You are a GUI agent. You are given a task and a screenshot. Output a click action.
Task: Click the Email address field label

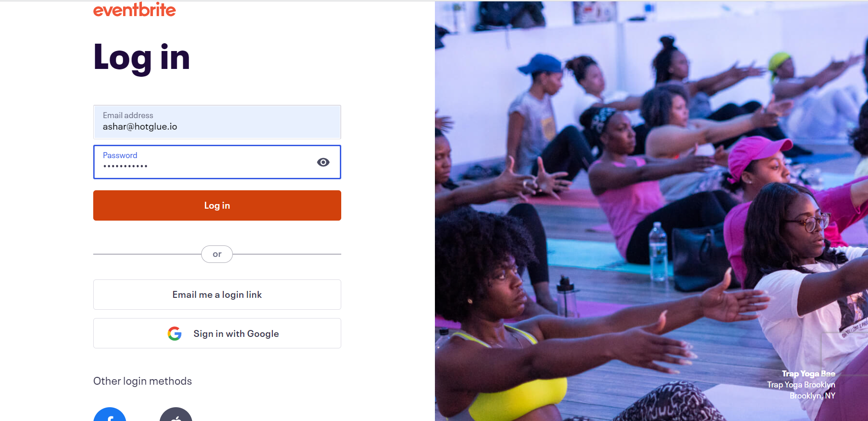(x=128, y=115)
